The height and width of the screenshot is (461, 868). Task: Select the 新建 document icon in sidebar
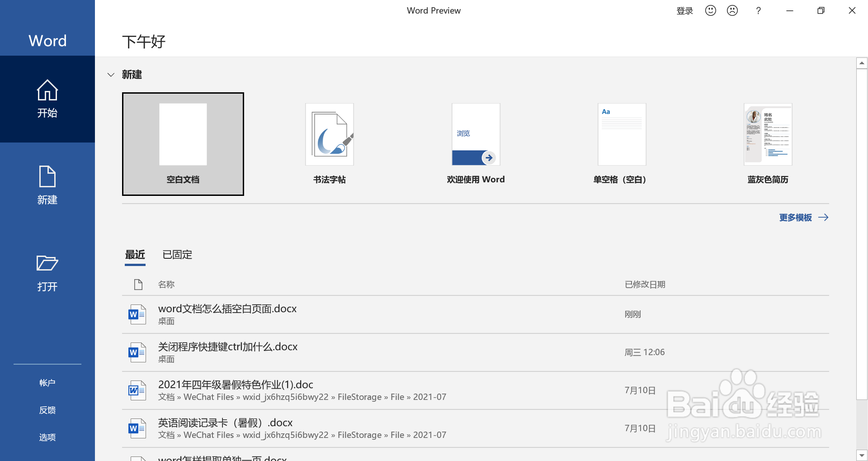tap(47, 176)
